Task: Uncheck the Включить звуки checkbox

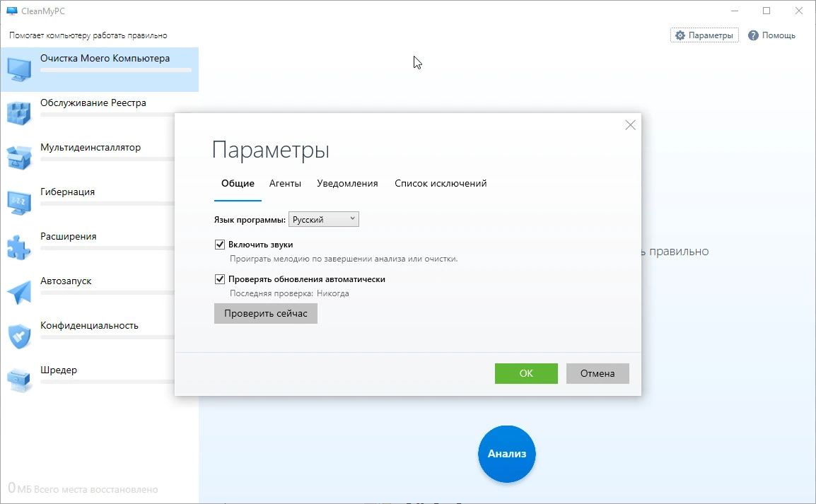Action: [220, 245]
